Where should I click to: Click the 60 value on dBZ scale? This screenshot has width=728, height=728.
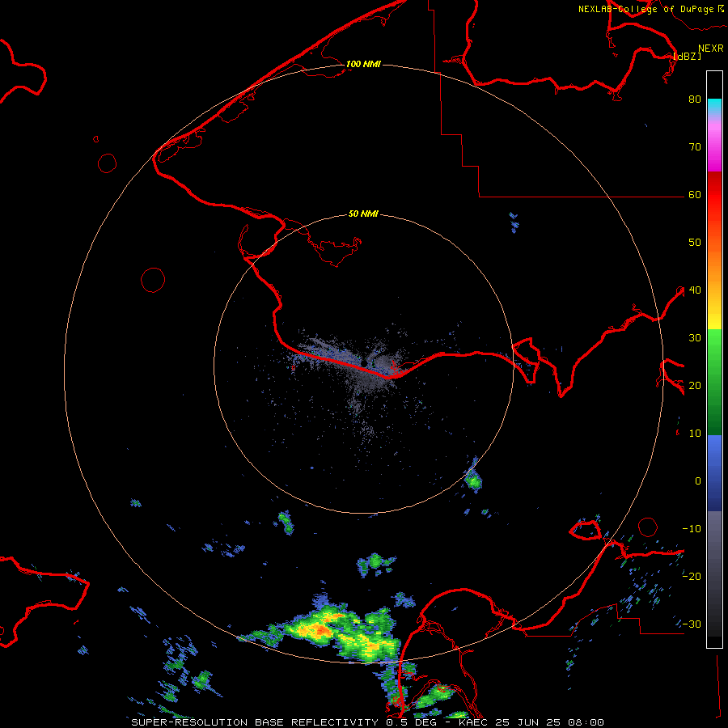pos(695,194)
